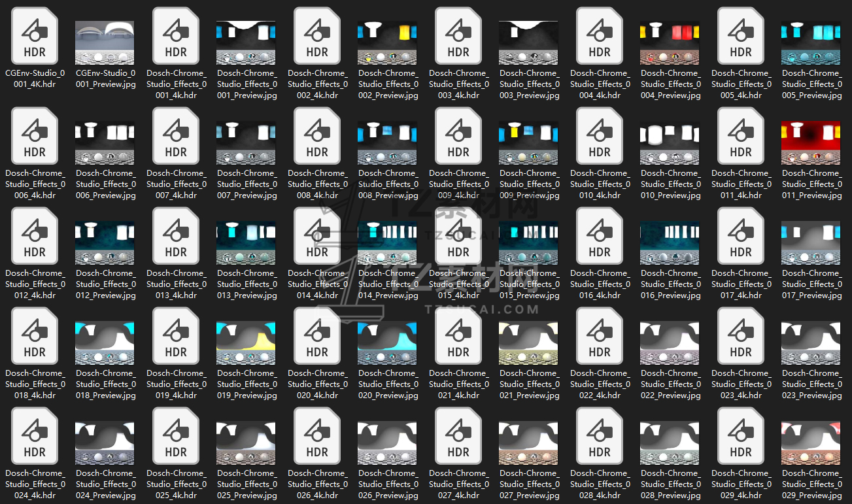Click the Dosch-Chrome_Studio_Effects_0029_4k.hdr HDR icon
Viewport: 852px width, 504px height.
pyautogui.click(x=741, y=436)
